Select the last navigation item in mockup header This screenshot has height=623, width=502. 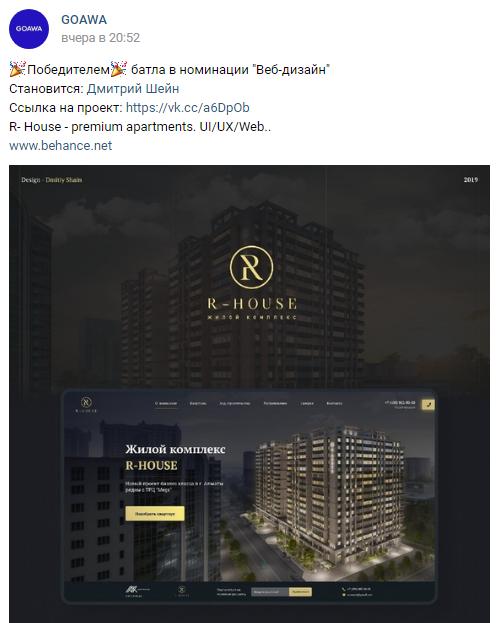tap(334, 403)
